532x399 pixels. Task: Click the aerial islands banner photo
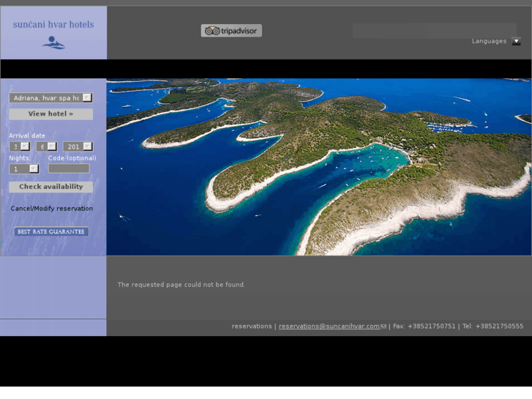click(319, 167)
